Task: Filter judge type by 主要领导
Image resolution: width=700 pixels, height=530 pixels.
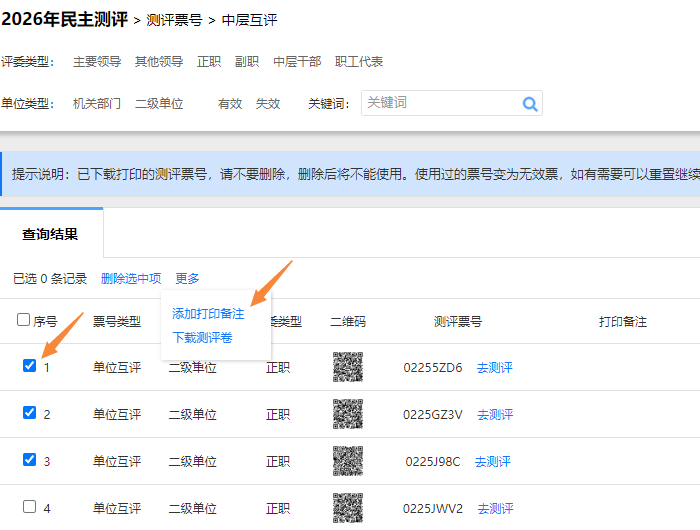Action: (97, 62)
